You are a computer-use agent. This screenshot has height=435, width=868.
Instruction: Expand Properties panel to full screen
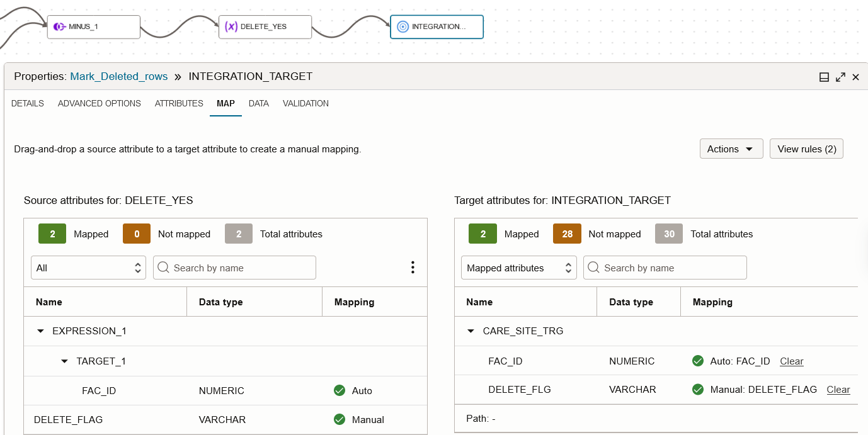click(x=840, y=76)
